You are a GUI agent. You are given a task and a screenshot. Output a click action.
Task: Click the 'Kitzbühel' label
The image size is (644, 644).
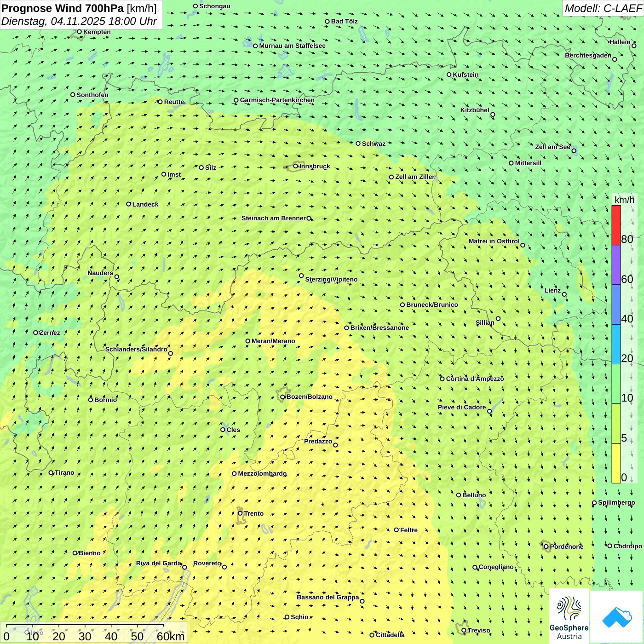point(475,110)
